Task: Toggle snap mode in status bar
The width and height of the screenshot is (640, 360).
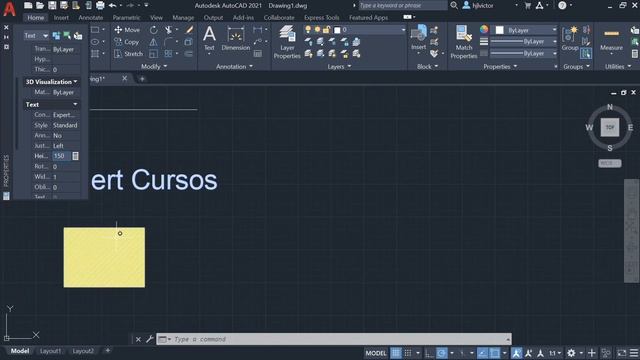Action: pos(408,353)
